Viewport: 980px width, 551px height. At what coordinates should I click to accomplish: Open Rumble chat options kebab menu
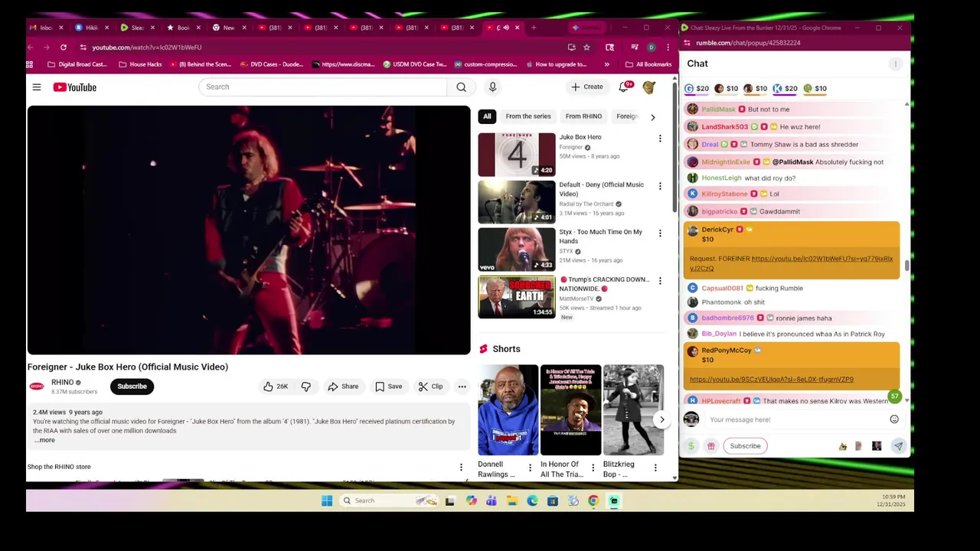[x=895, y=64]
